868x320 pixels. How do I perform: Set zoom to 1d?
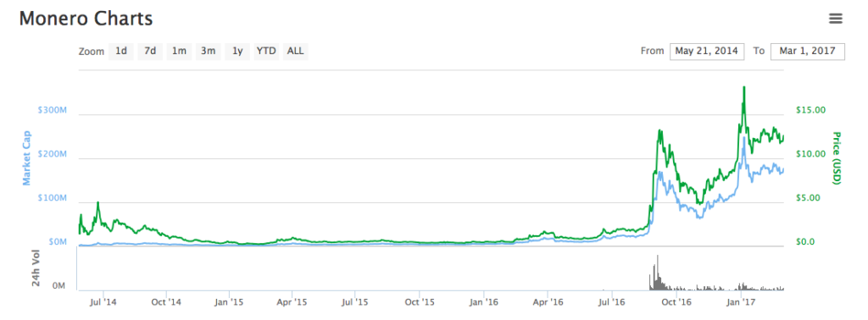(x=121, y=52)
